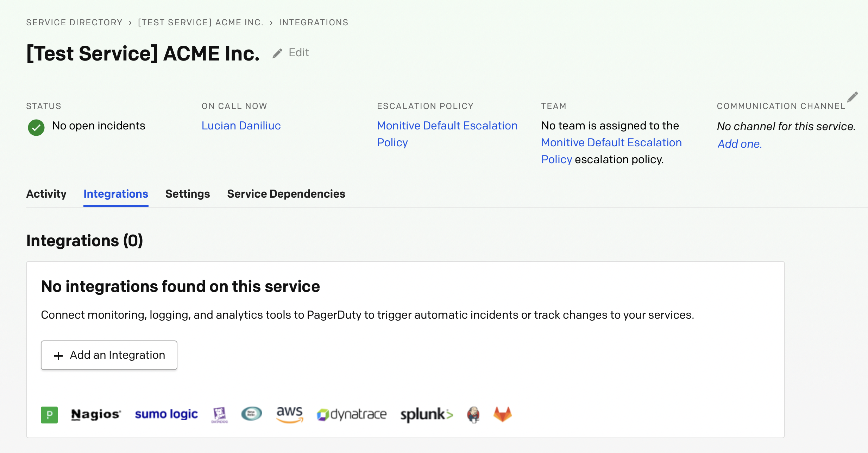Click the Add an Integration button
868x453 pixels.
109,355
